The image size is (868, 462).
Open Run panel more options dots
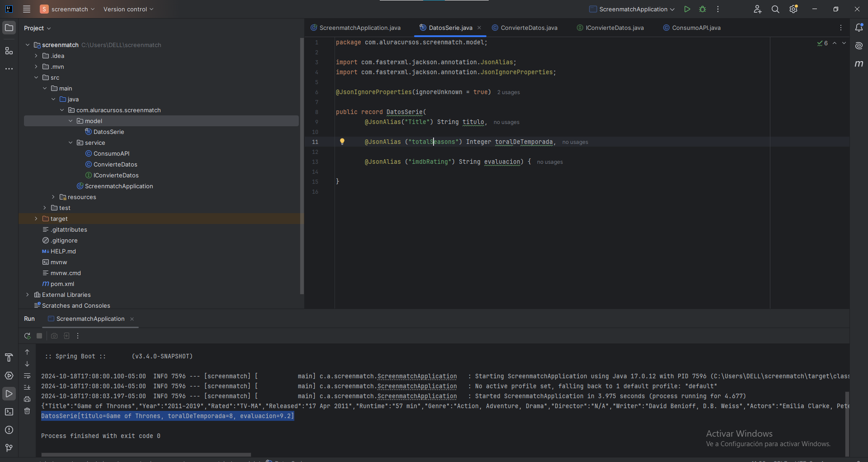click(x=78, y=336)
